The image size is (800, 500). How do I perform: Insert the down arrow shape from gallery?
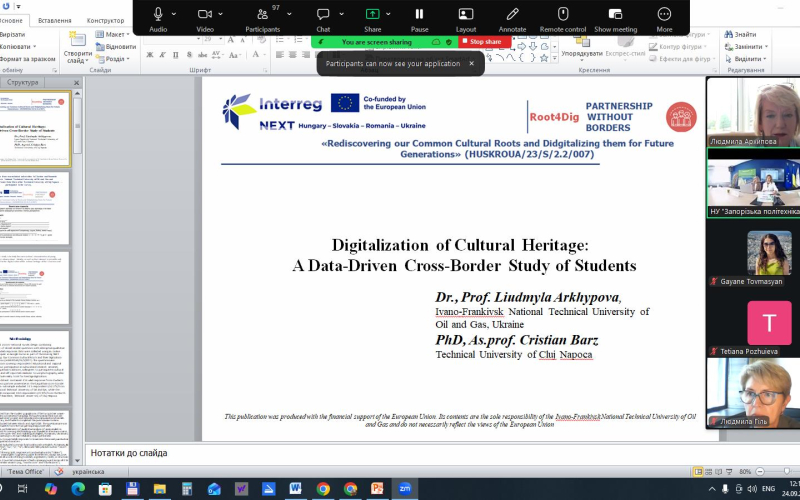click(x=533, y=46)
